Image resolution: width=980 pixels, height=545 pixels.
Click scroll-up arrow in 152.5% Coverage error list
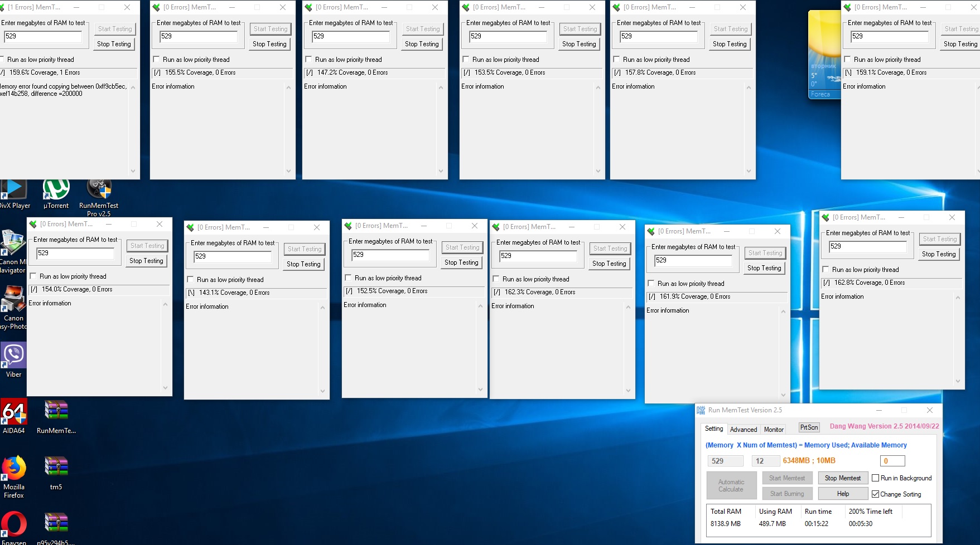[x=480, y=306]
